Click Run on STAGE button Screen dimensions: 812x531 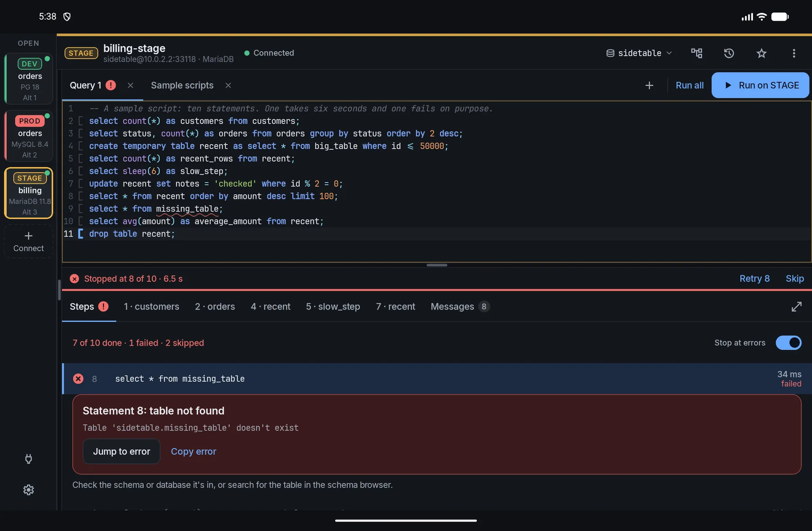point(760,85)
